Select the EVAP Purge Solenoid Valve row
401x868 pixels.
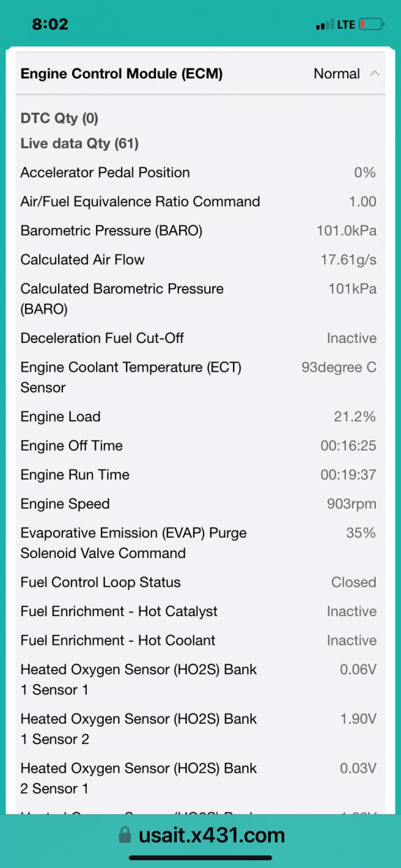pyautogui.click(x=200, y=543)
